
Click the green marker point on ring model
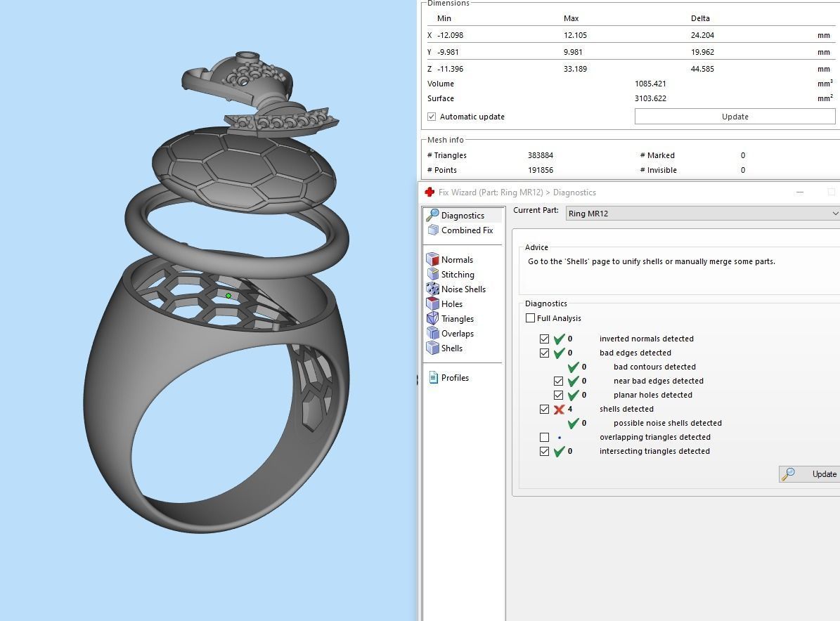[x=228, y=296]
